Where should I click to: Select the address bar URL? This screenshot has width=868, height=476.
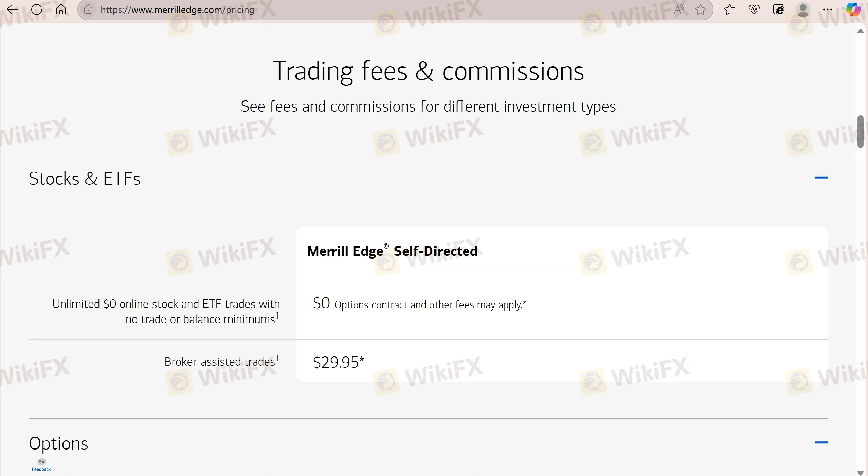click(x=177, y=10)
